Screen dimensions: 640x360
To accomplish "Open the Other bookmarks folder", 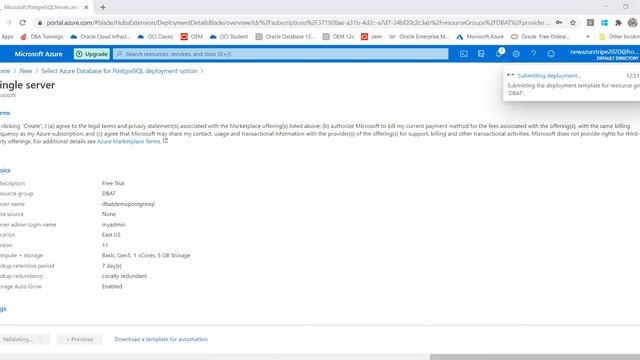I will click(x=619, y=37).
